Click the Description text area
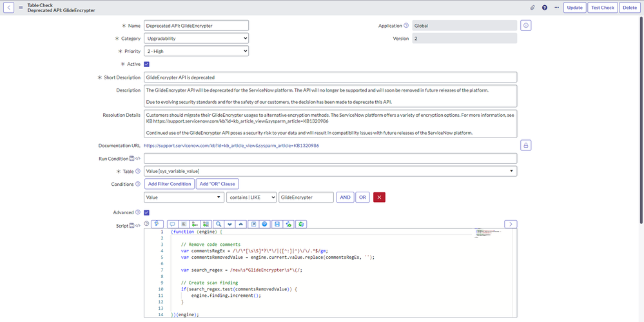The height and width of the screenshot is (322, 644). click(331, 96)
